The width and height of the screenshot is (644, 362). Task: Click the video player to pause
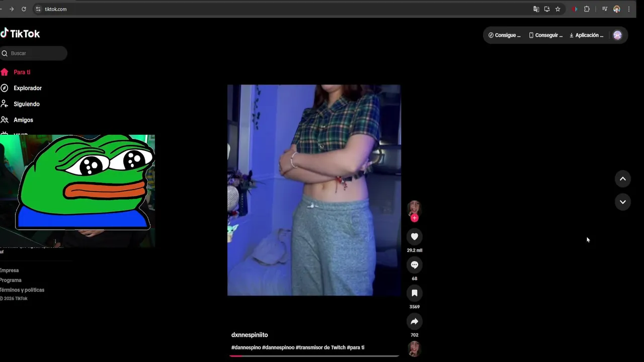pos(314,190)
